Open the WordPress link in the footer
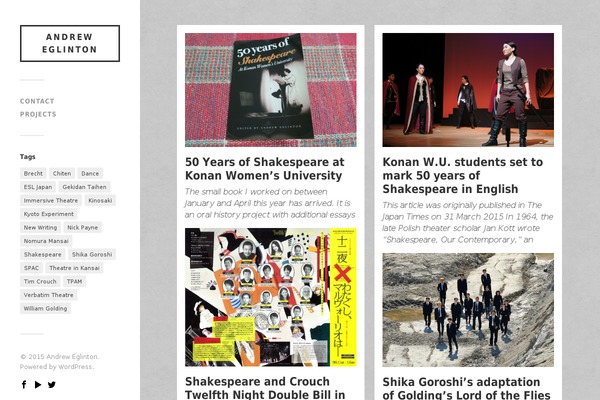This screenshot has height=400, width=600. tap(75, 367)
